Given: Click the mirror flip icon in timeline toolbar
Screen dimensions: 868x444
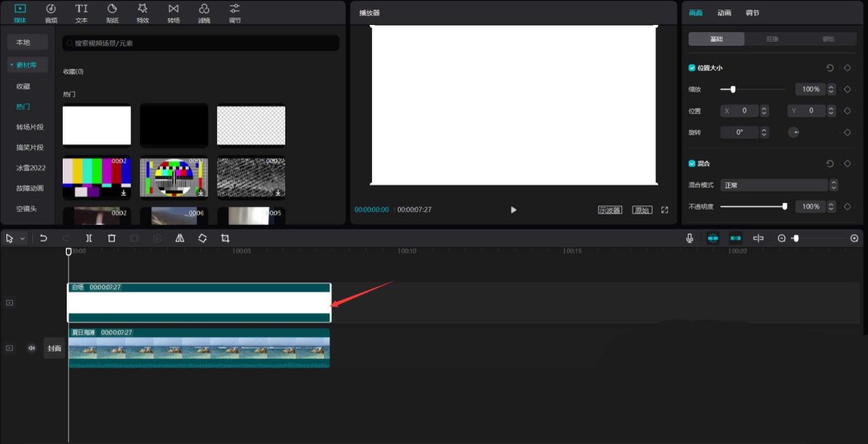Looking at the screenshot, I should click(x=179, y=238).
